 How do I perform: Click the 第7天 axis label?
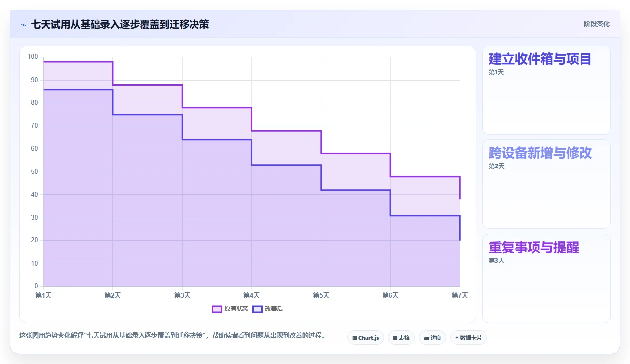tap(460, 295)
